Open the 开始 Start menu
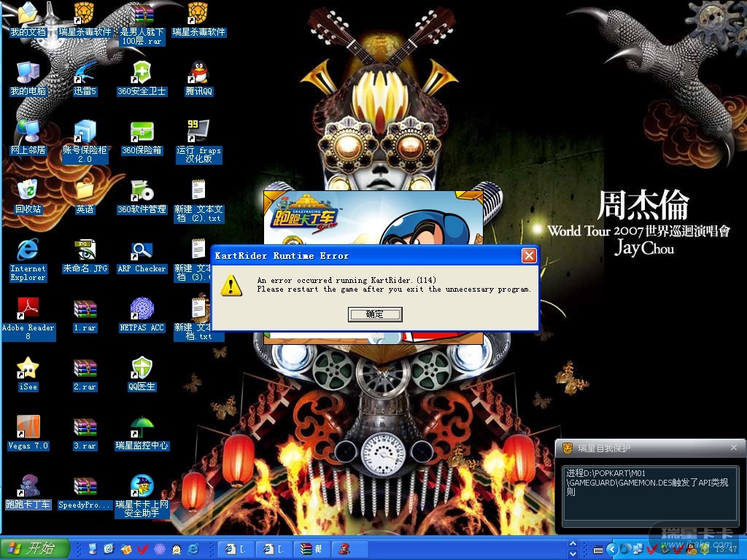 tap(35, 548)
